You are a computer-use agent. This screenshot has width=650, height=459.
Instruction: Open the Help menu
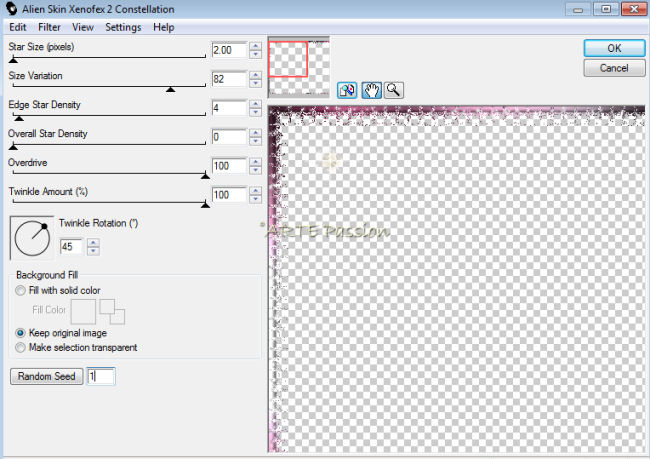coord(164,27)
